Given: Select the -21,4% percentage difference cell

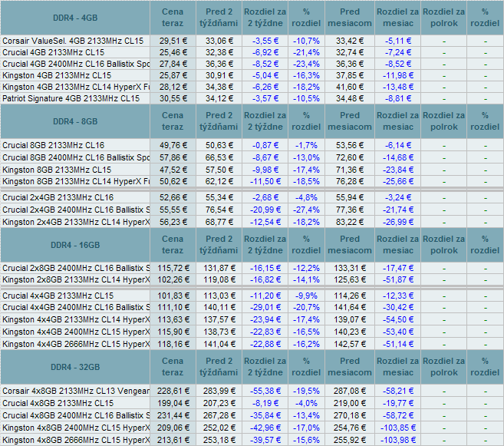Looking at the screenshot, I should [x=306, y=52].
